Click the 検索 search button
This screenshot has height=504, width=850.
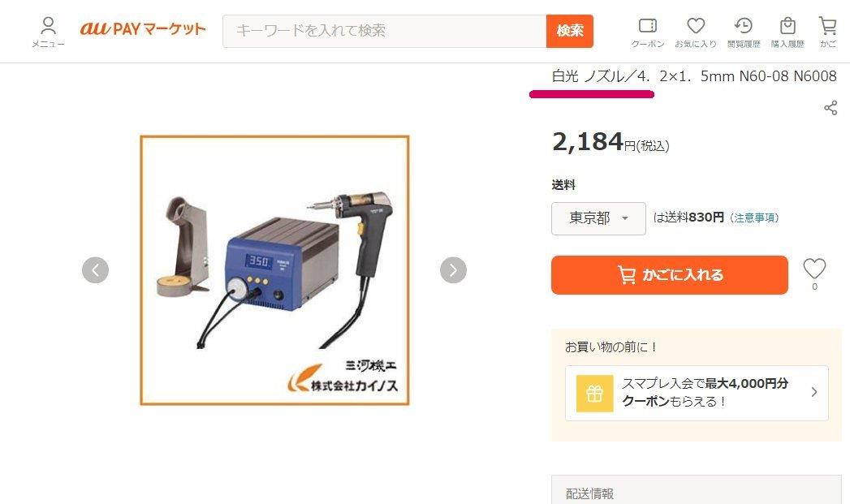point(570,31)
